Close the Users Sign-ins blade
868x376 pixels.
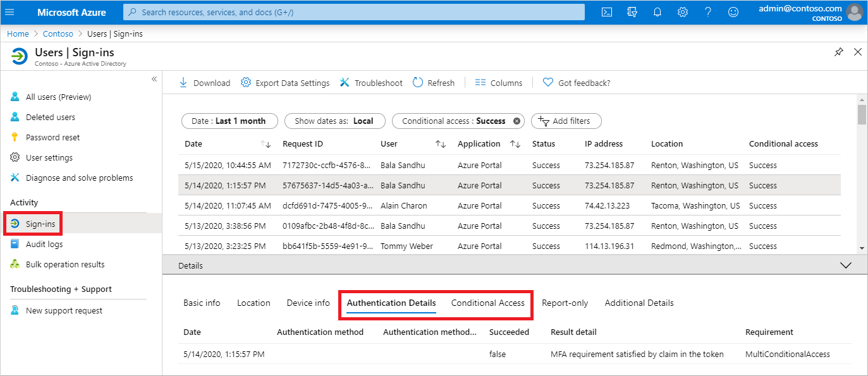[x=858, y=52]
